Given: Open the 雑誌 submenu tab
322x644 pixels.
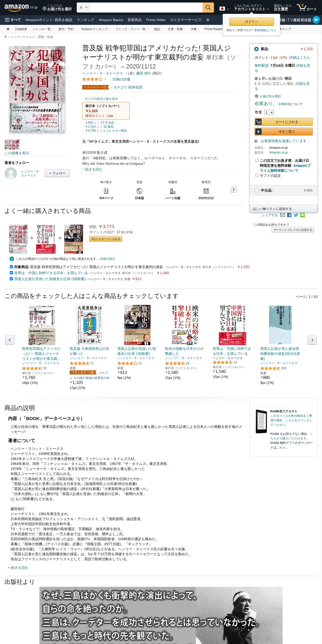Looking at the screenshot, I should point(158,29).
